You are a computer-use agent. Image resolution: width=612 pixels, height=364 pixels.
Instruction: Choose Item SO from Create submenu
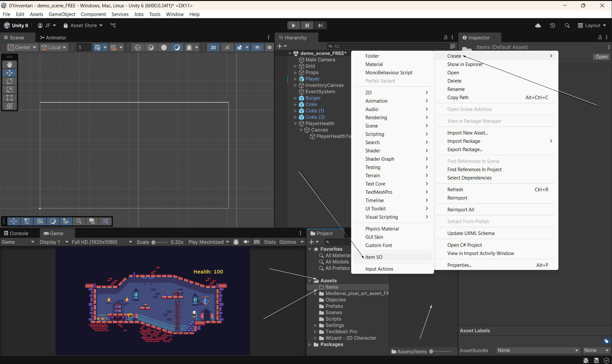pyautogui.click(x=374, y=257)
